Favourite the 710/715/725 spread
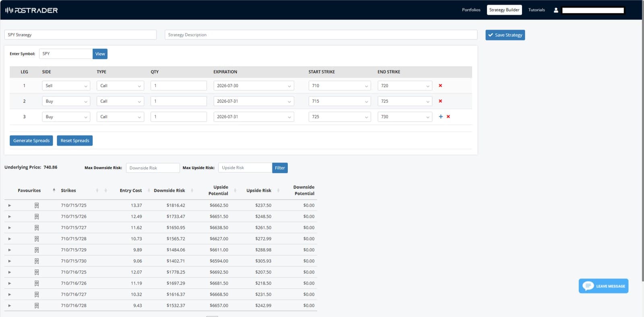Image resolution: width=644 pixels, height=317 pixels. [37, 205]
